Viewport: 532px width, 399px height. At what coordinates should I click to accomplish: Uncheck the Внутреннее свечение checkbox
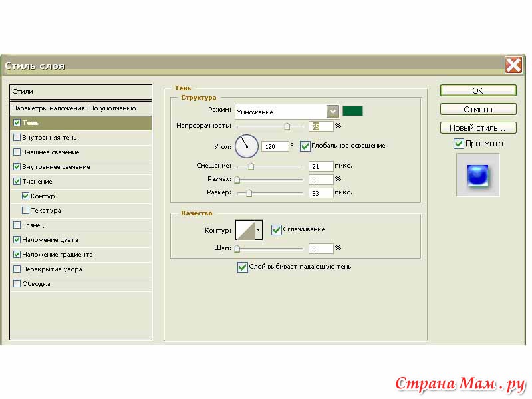pos(17,167)
